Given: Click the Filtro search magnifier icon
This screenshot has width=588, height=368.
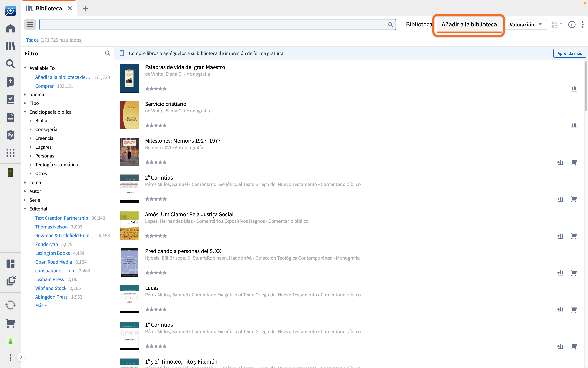Looking at the screenshot, I should coord(107,53).
